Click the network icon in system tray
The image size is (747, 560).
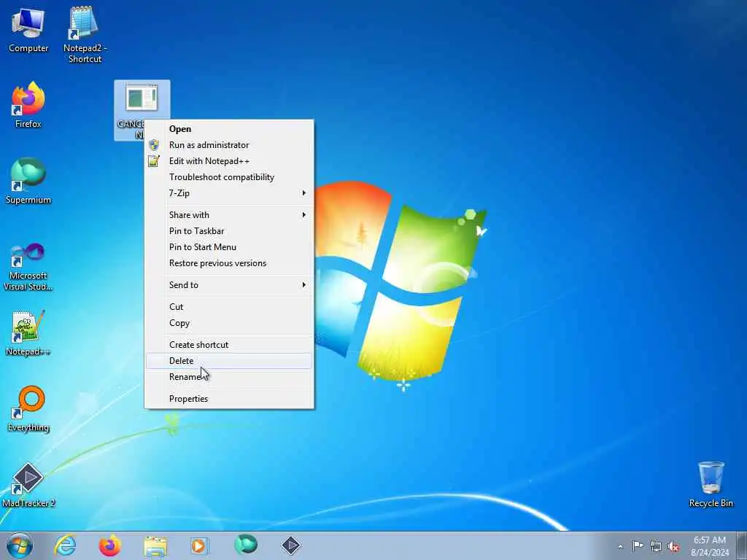(x=656, y=546)
